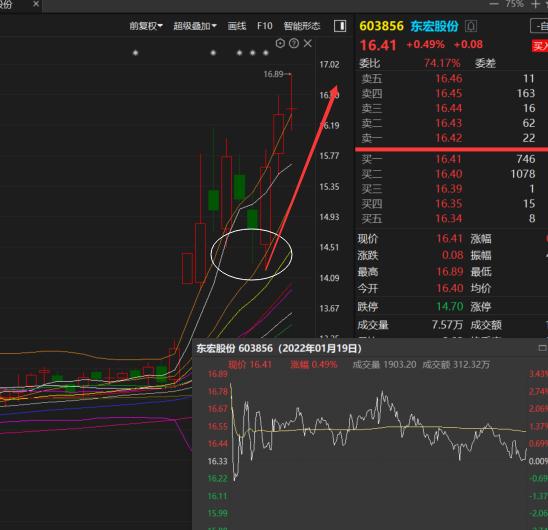Open the F10 company info

coord(264,26)
